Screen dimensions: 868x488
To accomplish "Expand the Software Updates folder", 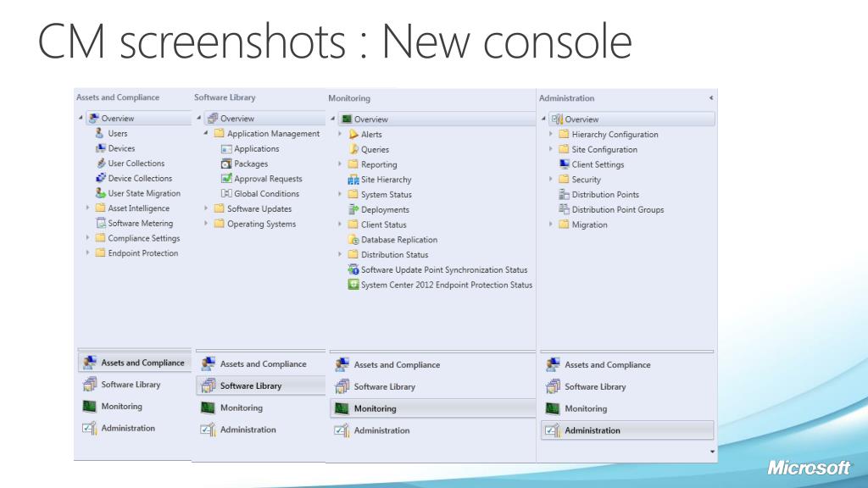I will pos(206,208).
